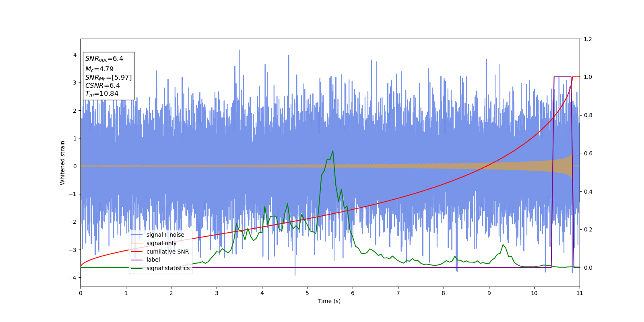644x322 pixels.
Task: Select the 'signal statistics' legend text
Action: pos(168,268)
